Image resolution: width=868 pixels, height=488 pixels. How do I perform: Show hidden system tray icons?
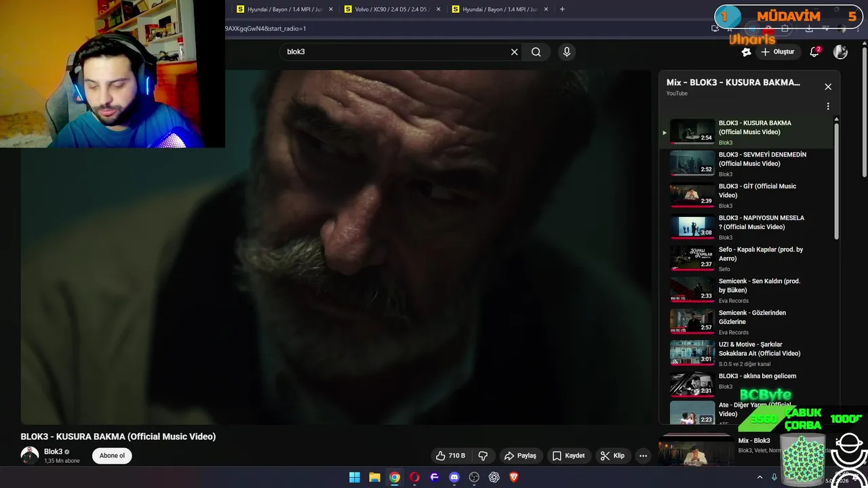pos(759,477)
